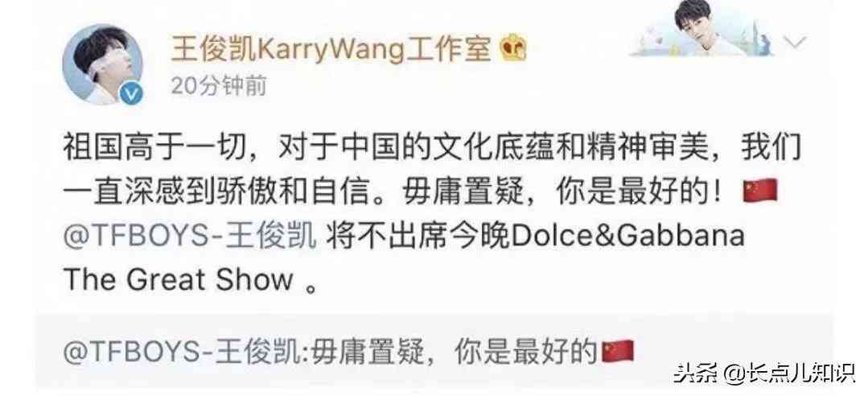Click the 20分钟前 timestamp
Screen dimensions: 868x396
(x=219, y=86)
